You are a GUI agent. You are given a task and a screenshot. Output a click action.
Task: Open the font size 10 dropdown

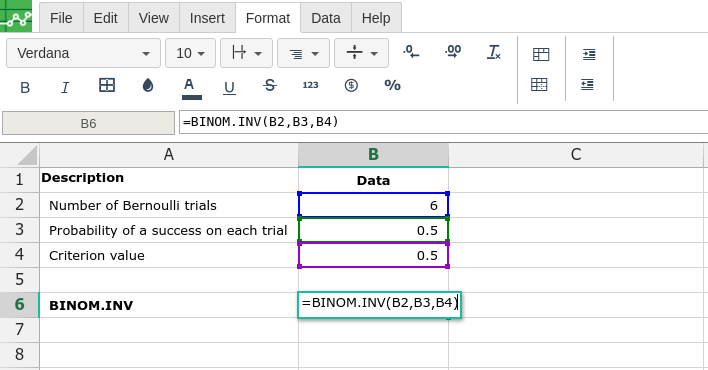pos(190,53)
